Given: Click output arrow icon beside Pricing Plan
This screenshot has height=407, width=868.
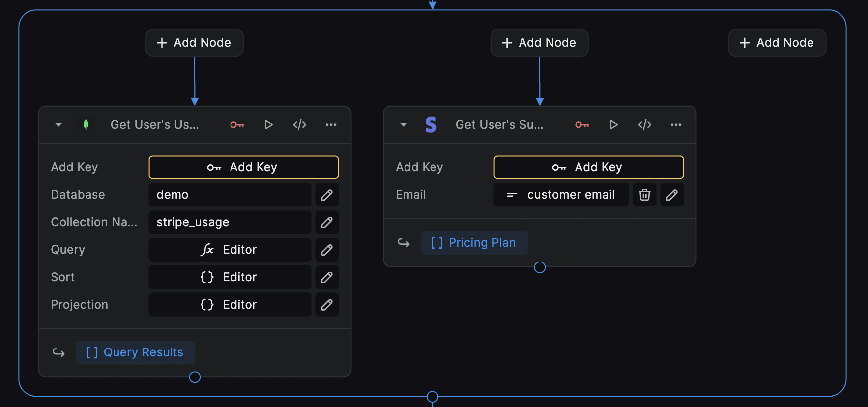Looking at the screenshot, I should 404,243.
